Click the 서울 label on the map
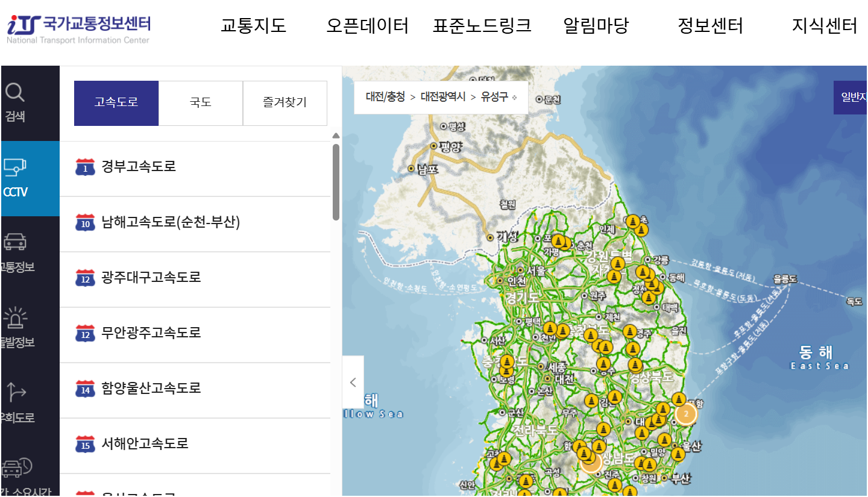Screen dimensions: 868x497 [536, 270]
